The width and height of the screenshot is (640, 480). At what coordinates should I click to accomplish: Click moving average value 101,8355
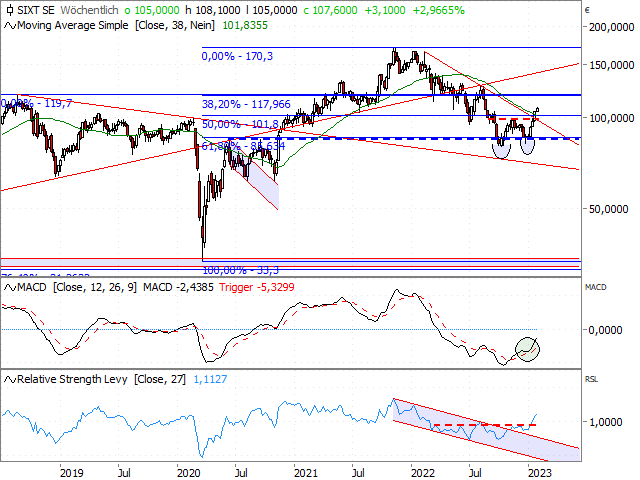click(245, 25)
